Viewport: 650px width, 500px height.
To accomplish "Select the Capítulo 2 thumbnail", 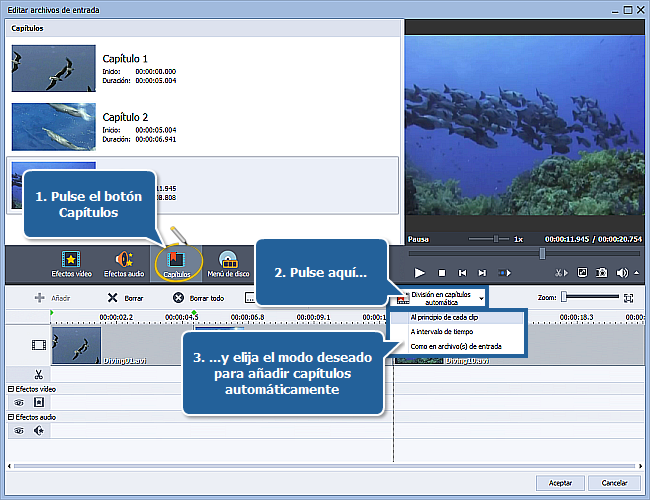I will (x=54, y=127).
